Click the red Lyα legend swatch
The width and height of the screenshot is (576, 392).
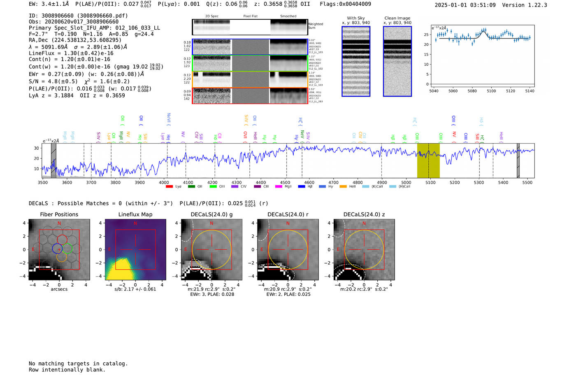click(169, 187)
